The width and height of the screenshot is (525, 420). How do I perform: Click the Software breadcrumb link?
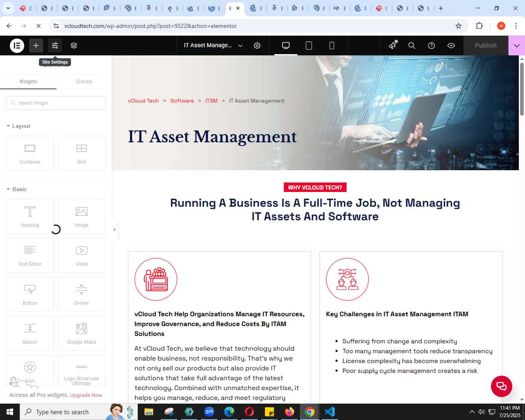(x=182, y=101)
